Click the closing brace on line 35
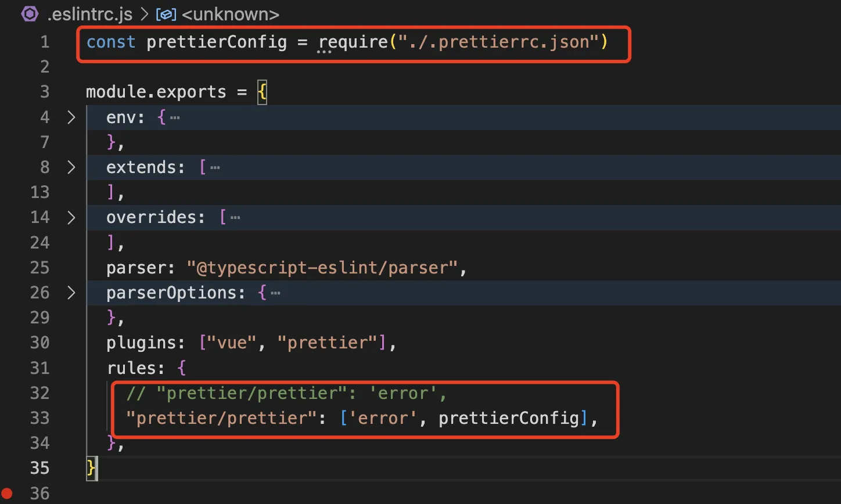The height and width of the screenshot is (504, 841). (91, 468)
